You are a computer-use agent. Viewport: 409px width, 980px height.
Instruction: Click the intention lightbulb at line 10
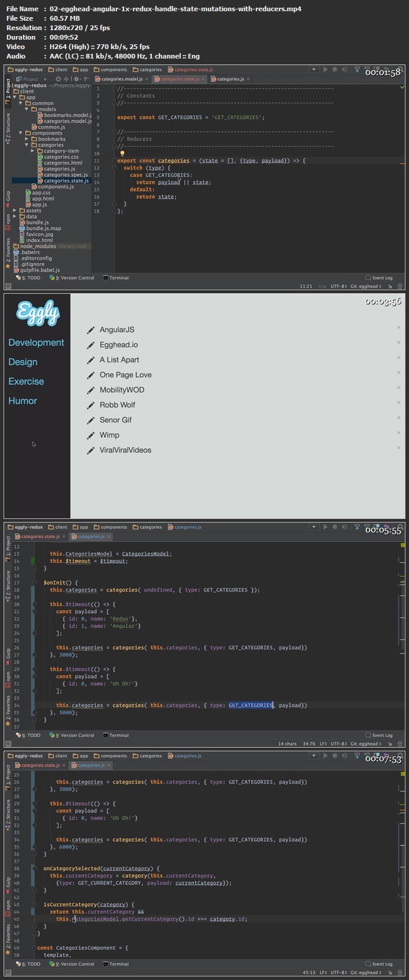pyautogui.click(x=122, y=153)
